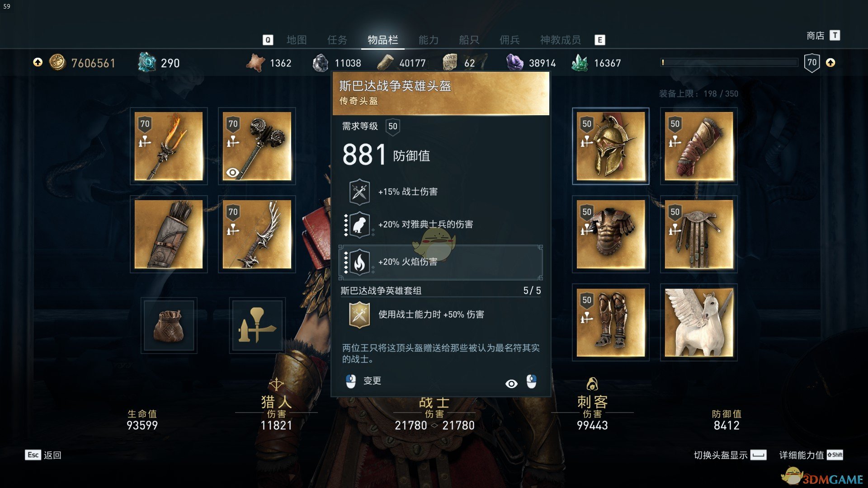This screenshot has width=868, height=488.
Task: Open the leather pouch item slot
Action: (x=169, y=325)
